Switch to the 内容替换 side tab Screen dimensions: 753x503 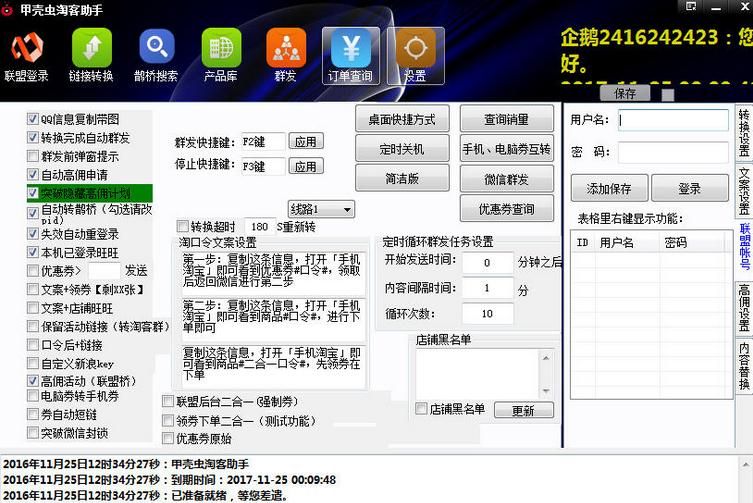click(x=743, y=366)
